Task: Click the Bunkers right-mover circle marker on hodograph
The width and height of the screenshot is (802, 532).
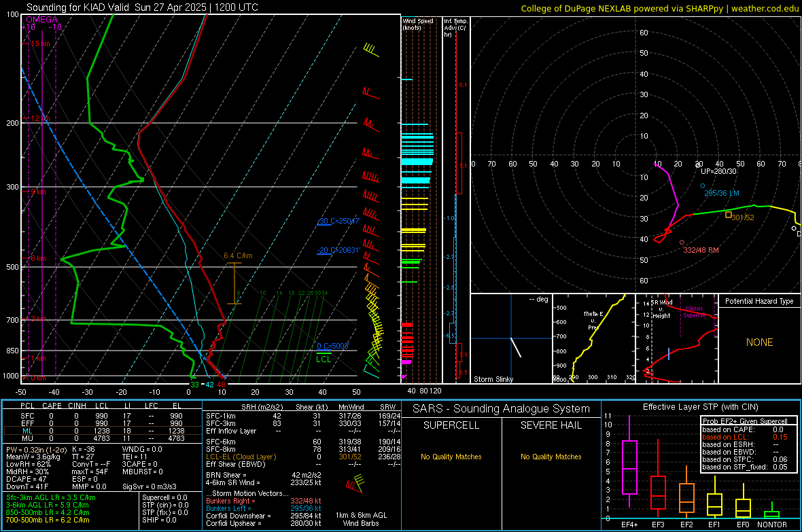Action: [682, 243]
